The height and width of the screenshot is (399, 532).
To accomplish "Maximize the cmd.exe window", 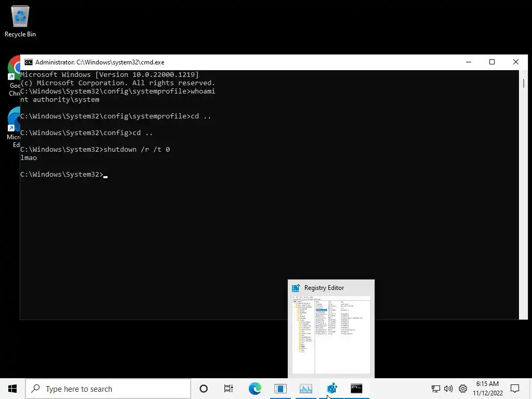I will pyautogui.click(x=492, y=62).
